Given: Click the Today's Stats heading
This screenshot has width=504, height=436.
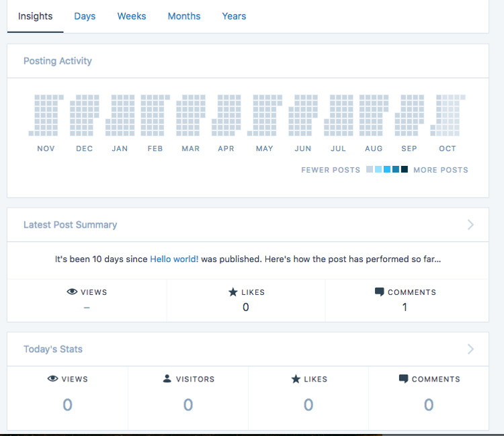Looking at the screenshot, I should click(x=53, y=349).
